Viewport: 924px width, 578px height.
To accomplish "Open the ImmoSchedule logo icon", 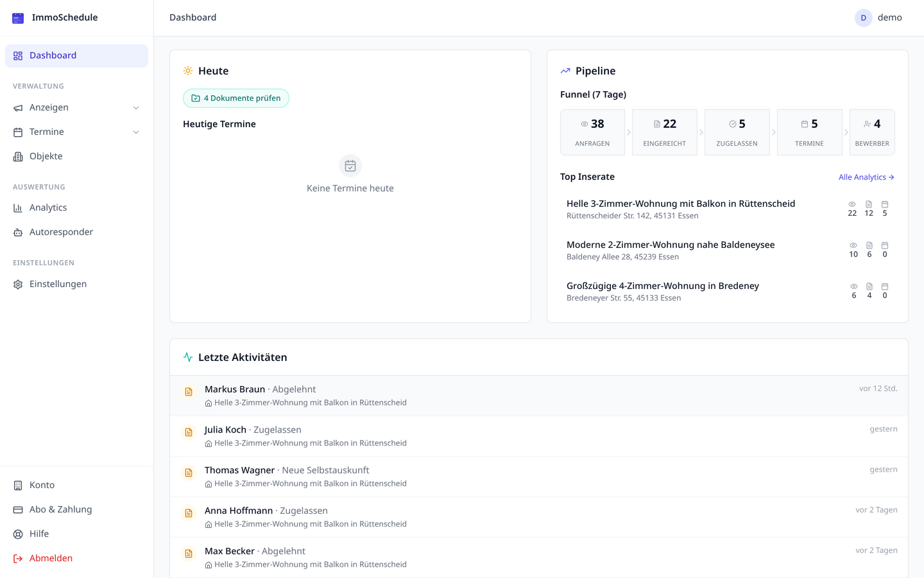I will pos(17,18).
